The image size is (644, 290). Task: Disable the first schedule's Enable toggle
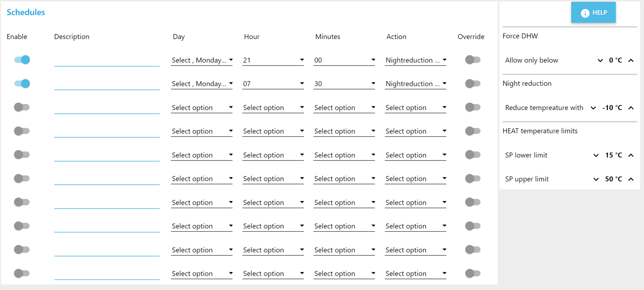pyautogui.click(x=22, y=60)
